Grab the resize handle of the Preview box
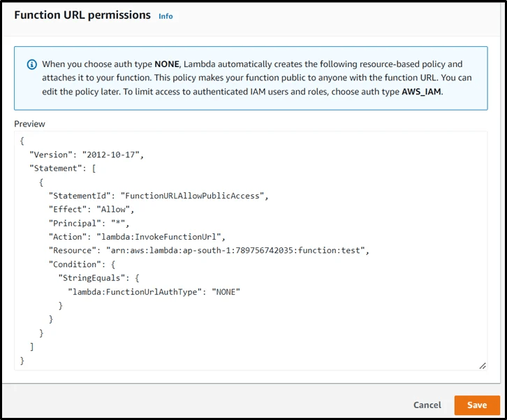 [x=483, y=365]
